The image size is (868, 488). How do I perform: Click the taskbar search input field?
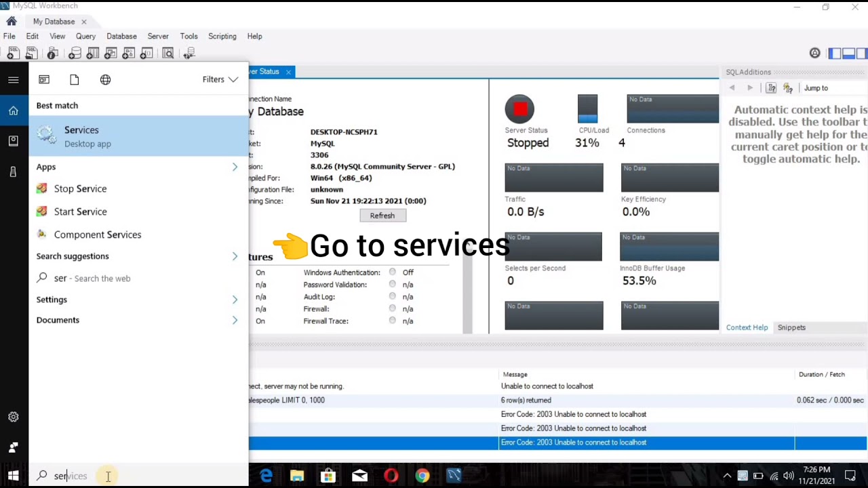click(x=139, y=476)
